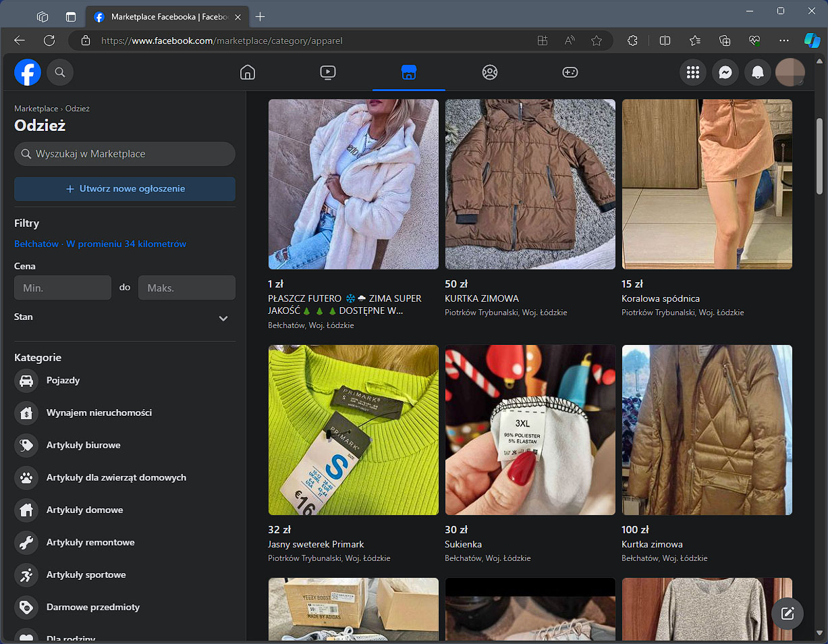This screenshot has height=644, width=828.
Task: Click the Yeezy Boost shoebox listing thumbnail
Action: pyautogui.click(x=354, y=609)
